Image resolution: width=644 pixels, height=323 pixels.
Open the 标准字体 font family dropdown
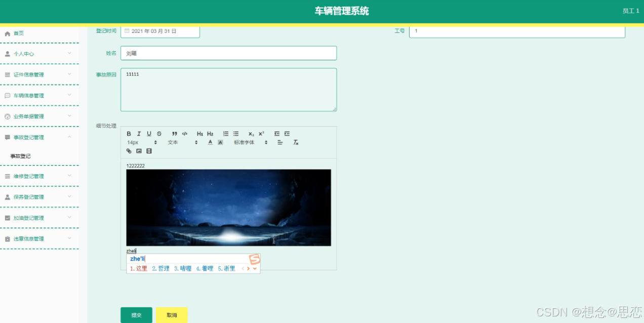251,142
